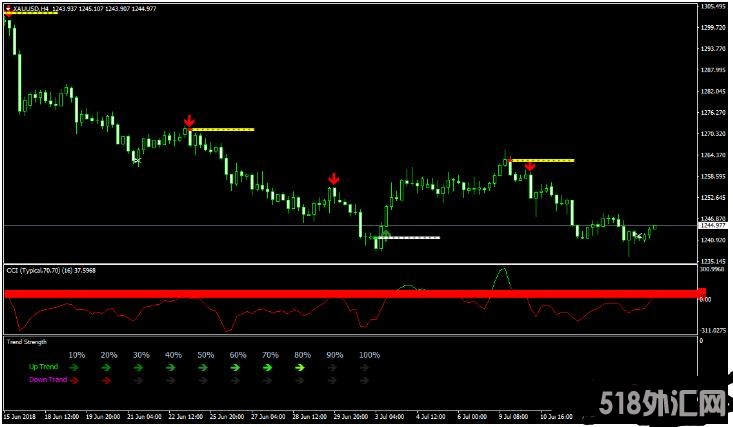
Task: Click the dimmed Down Trend 90% arrow
Action: tap(332, 380)
